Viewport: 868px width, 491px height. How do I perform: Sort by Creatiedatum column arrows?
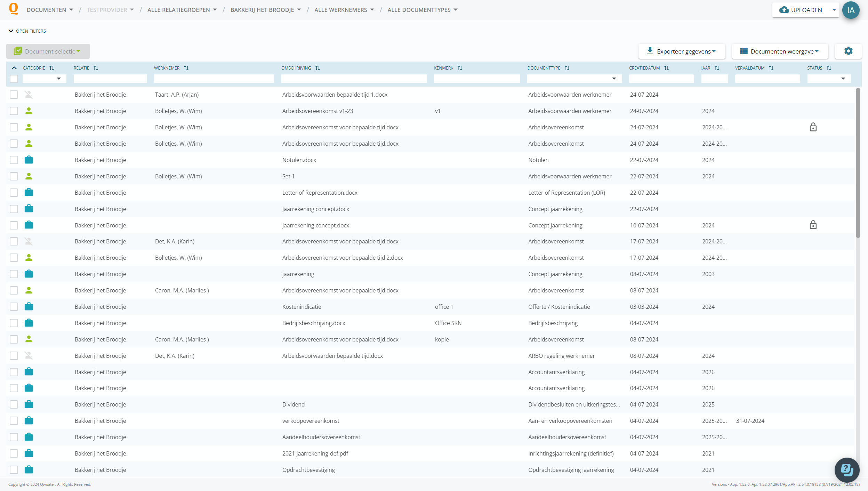[666, 68]
